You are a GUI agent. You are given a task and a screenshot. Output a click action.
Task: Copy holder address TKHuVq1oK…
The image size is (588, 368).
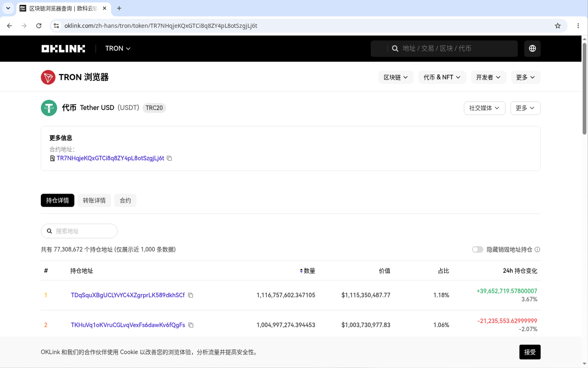click(191, 325)
